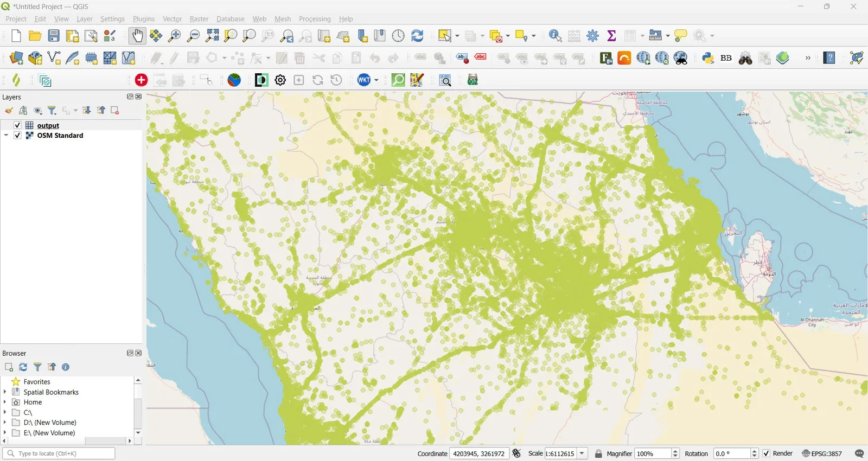
Task: Expand Spatial Bookmarks in Browser
Action: click(x=5, y=392)
